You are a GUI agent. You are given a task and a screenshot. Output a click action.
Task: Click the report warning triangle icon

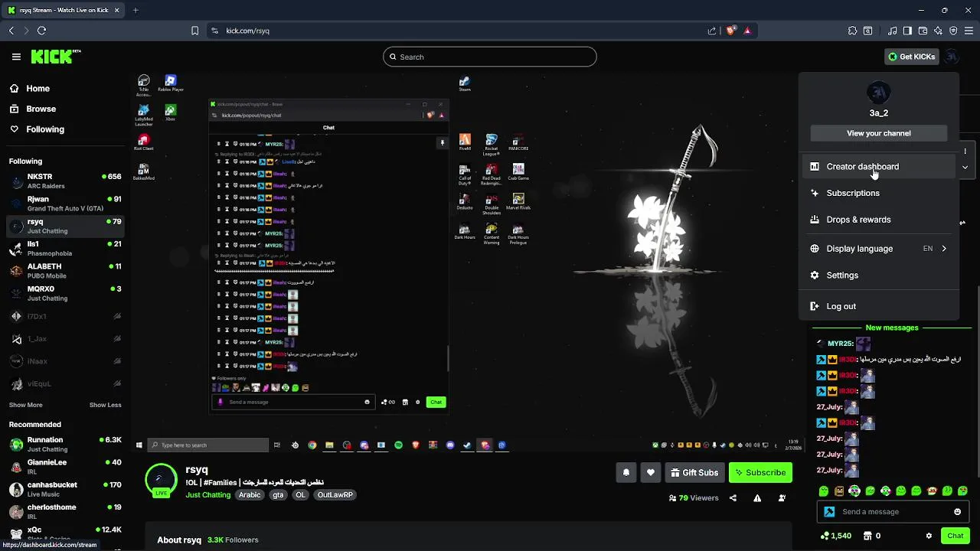[x=757, y=498]
